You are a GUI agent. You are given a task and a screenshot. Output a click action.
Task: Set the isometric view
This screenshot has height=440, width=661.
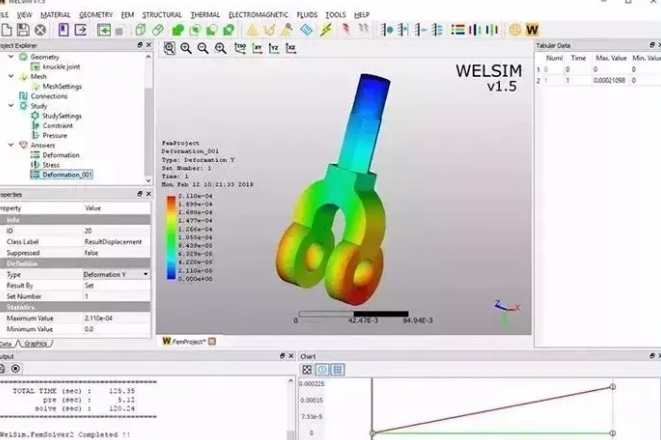(x=240, y=47)
